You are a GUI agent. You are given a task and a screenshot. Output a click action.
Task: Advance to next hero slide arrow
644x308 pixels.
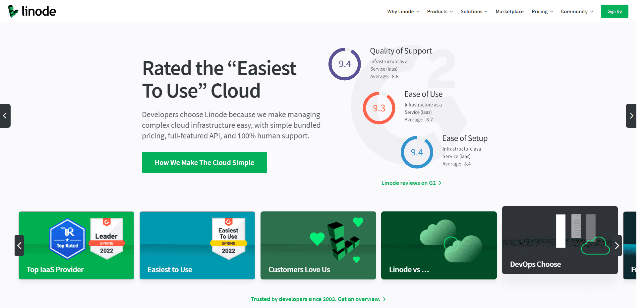(x=631, y=116)
